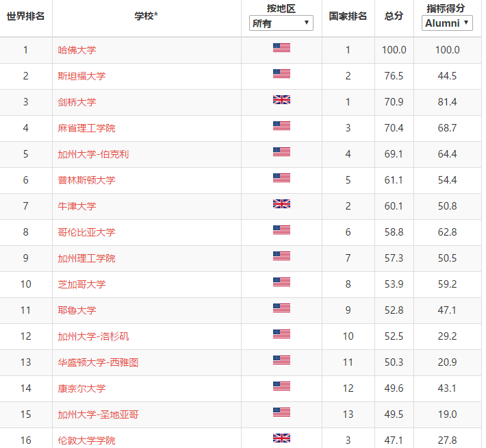Open the 哥伦比亚大学 link
486x448 pixels.
click(86, 232)
